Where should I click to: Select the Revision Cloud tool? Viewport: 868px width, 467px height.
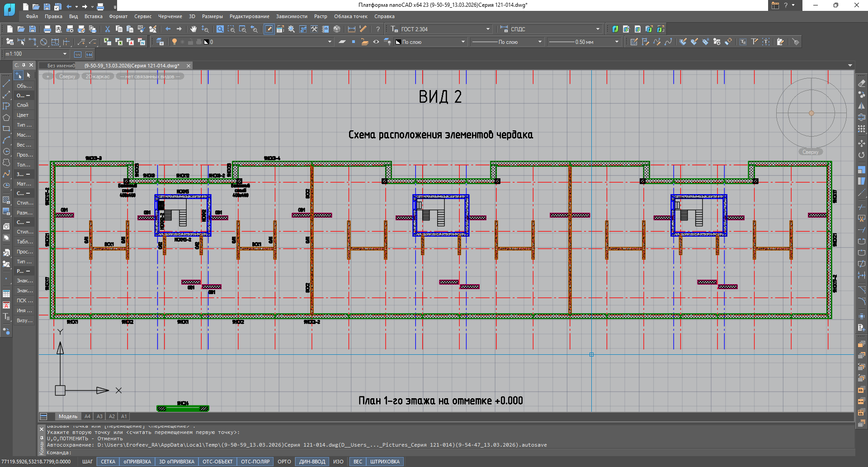[6, 163]
